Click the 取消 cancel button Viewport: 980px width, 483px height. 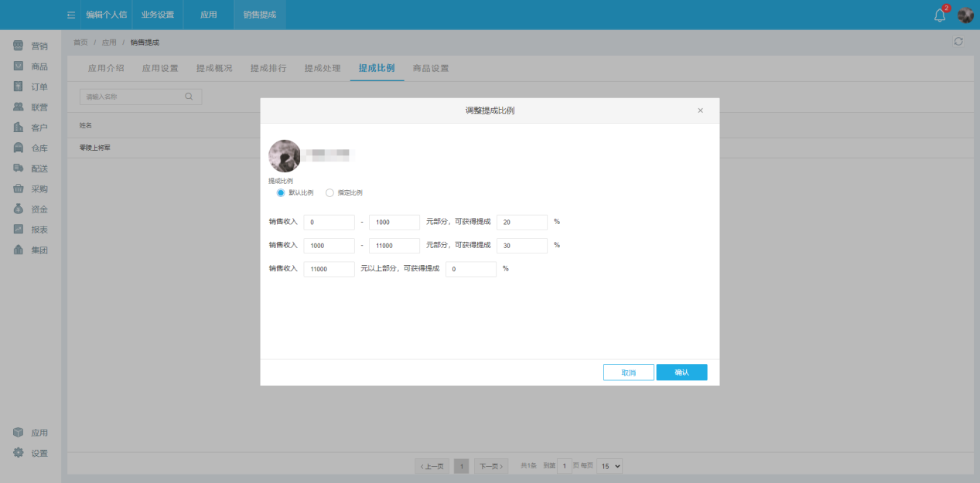(628, 372)
